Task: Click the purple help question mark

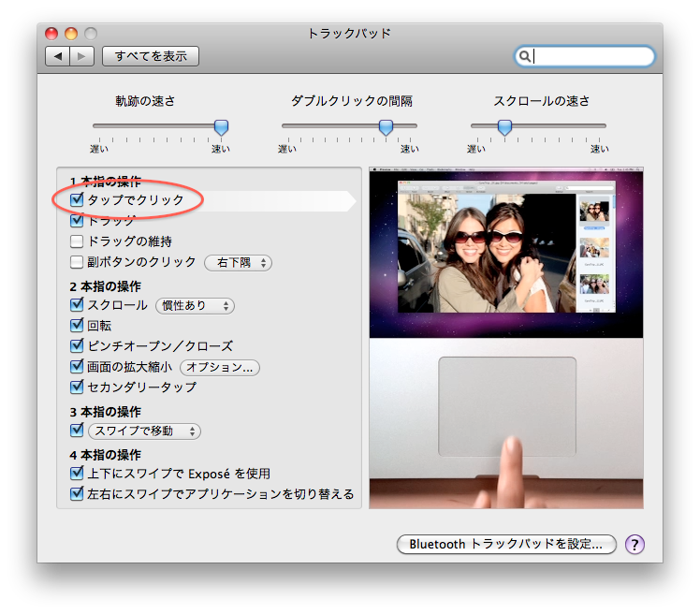Action: click(x=634, y=544)
